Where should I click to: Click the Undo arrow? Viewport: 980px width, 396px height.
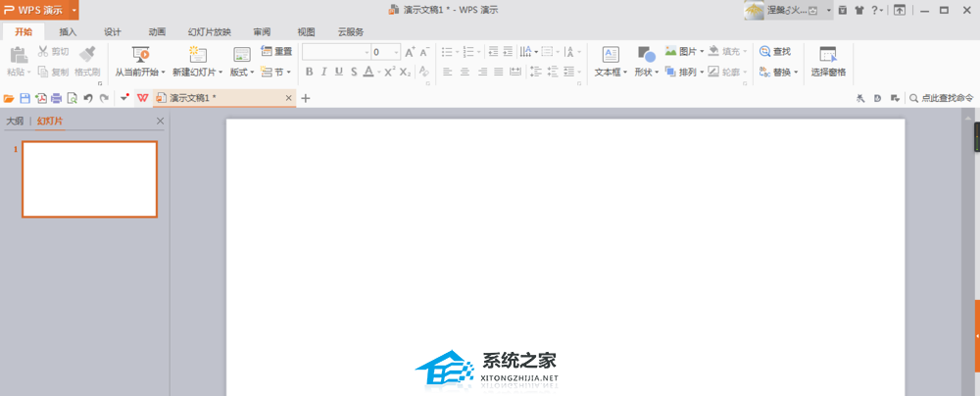[89, 98]
